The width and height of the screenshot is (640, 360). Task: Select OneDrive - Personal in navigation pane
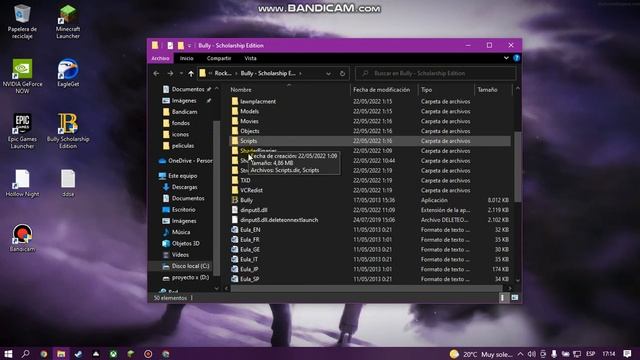coord(186,161)
